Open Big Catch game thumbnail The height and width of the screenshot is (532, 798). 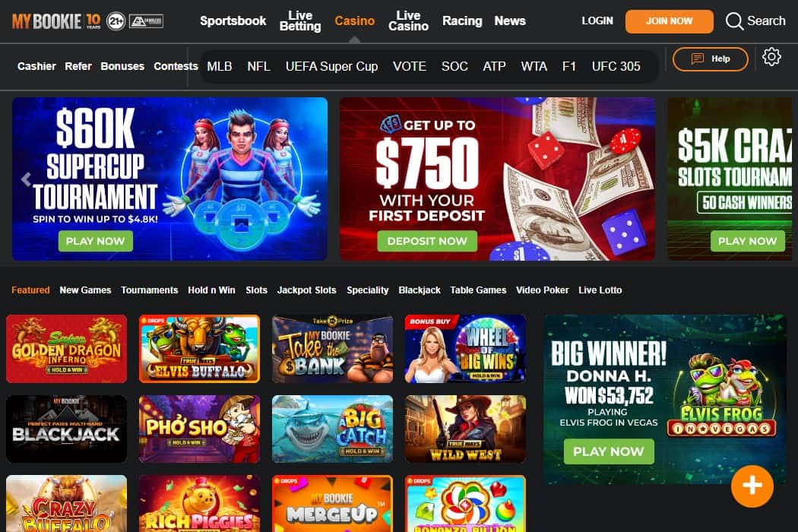pos(332,429)
